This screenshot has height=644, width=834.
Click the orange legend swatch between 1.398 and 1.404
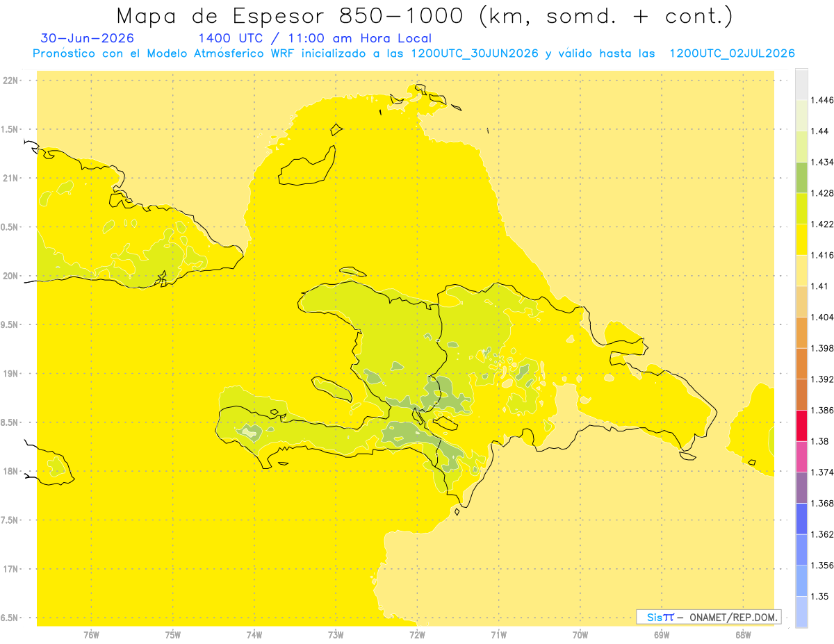tap(801, 332)
